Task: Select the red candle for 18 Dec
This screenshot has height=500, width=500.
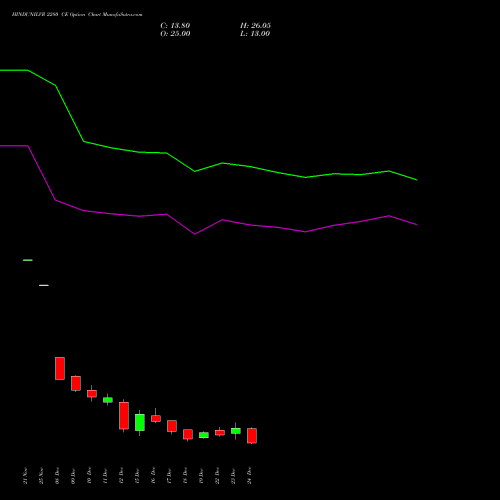Action: (x=188, y=434)
